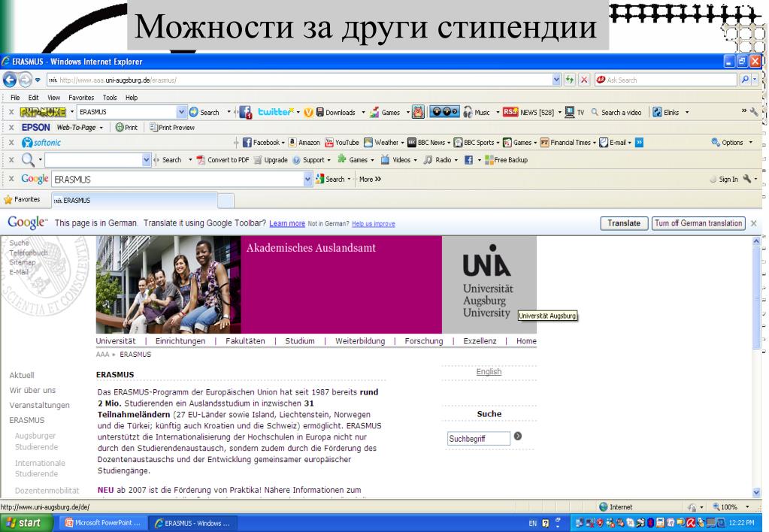Click the browser Forward arrow button

pos(25,79)
